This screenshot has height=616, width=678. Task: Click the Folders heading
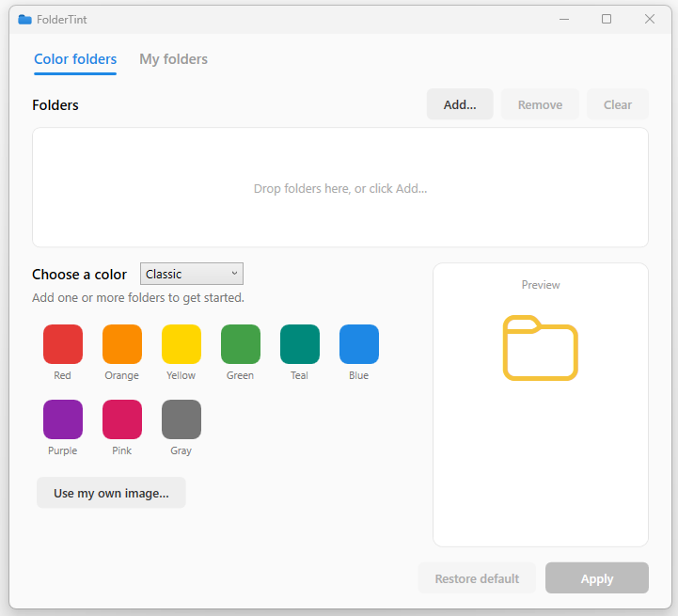pyautogui.click(x=55, y=105)
